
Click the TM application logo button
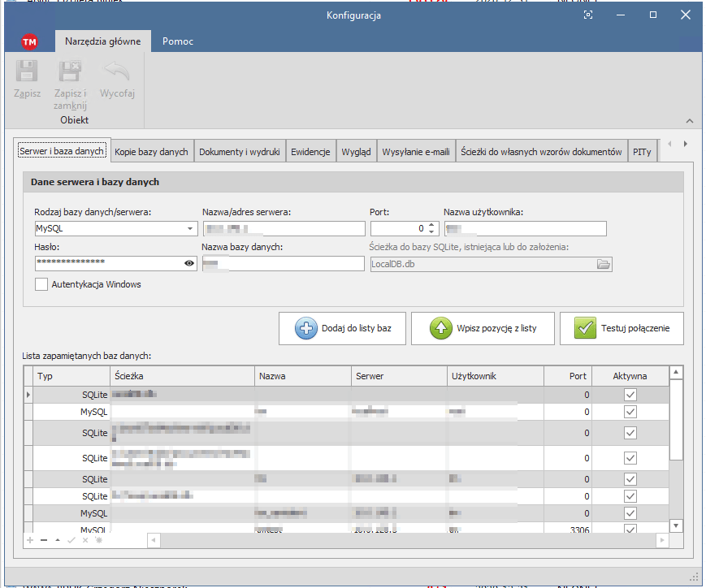click(x=29, y=41)
